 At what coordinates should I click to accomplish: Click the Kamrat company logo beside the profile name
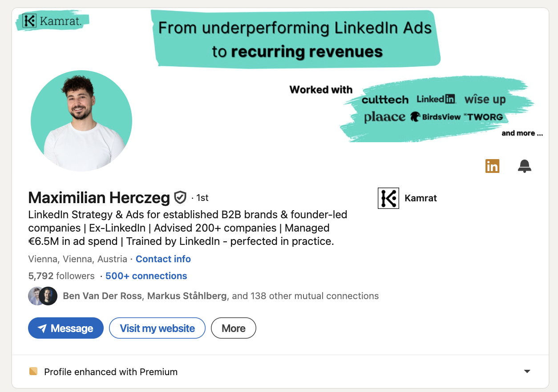(x=388, y=198)
